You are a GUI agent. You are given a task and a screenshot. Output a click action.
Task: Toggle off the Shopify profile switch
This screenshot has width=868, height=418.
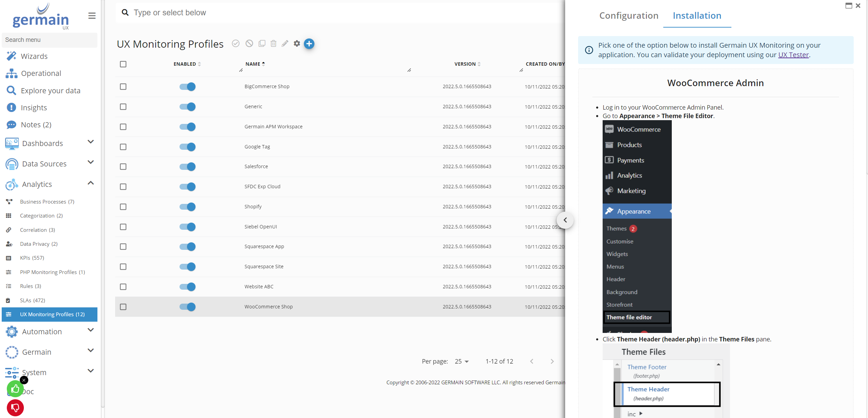(x=187, y=207)
